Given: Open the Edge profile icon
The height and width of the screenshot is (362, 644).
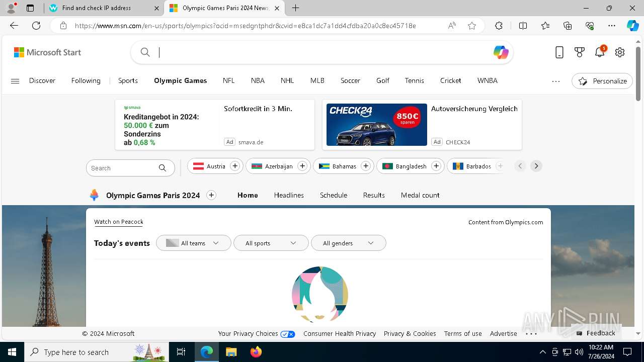Looking at the screenshot, I should coord(11,8).
